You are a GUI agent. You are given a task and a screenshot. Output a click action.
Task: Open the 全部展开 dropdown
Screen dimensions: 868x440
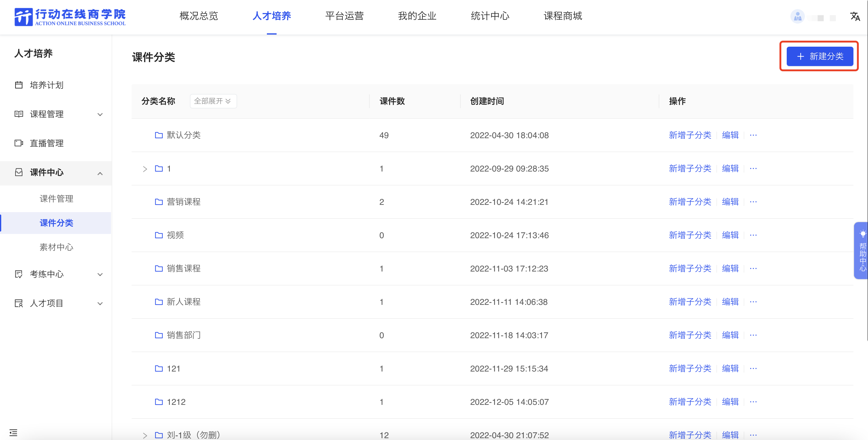tap(213, 101)
